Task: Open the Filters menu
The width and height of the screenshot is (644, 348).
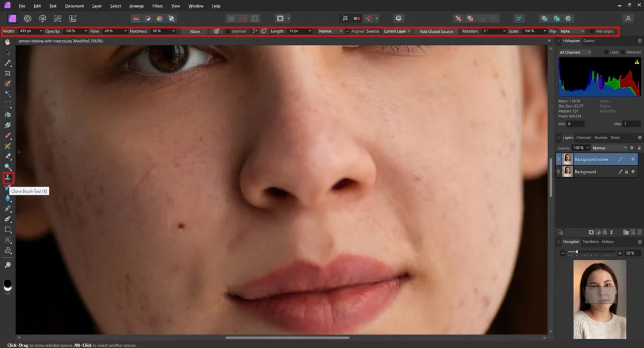Action: (x=157, y=6)
